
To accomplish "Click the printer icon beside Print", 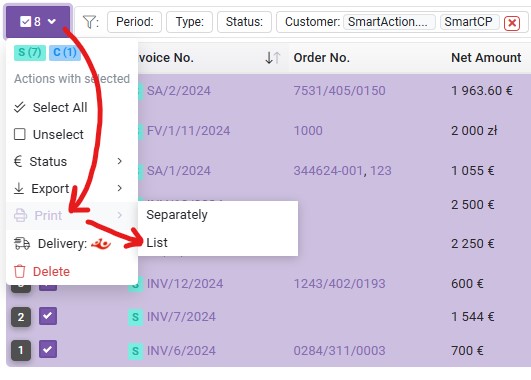I will point(20,215).
